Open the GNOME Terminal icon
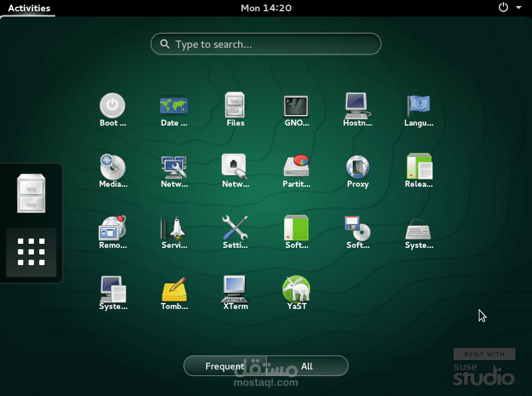This screenshot has width=532, height=396. tap(296, 106)
